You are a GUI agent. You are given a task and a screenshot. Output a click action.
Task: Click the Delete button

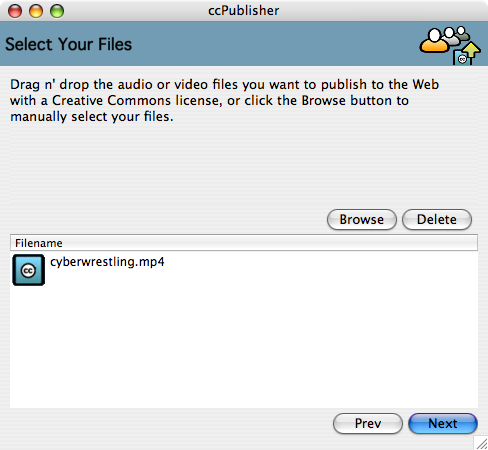coord(437,219)
